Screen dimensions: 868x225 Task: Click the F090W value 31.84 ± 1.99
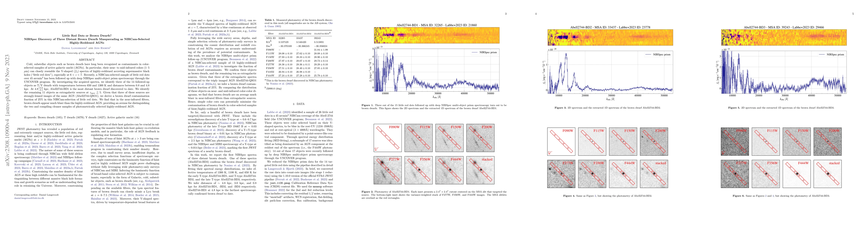click(321, 50)
